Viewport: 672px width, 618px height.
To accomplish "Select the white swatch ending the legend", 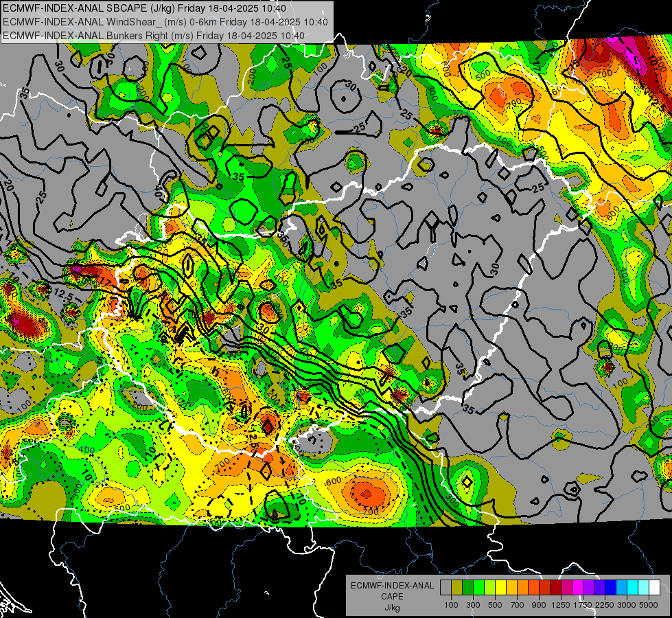I will coord(655,587).
